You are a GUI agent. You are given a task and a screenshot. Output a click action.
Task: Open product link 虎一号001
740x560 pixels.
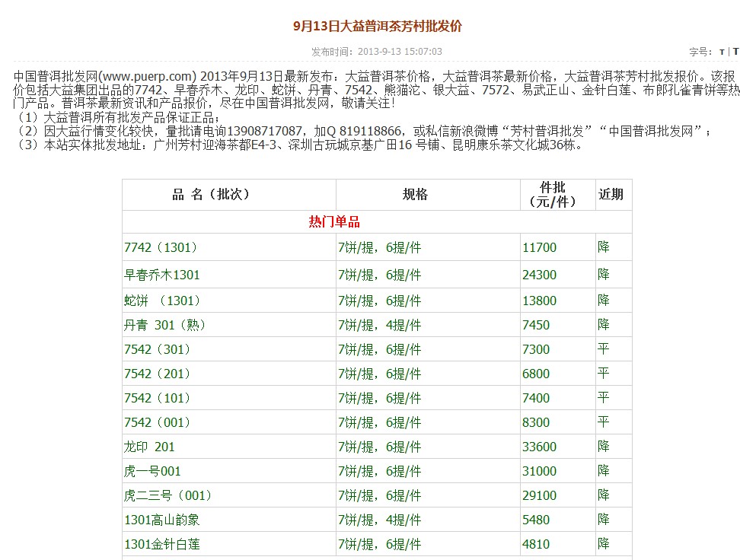pos(152,471)
